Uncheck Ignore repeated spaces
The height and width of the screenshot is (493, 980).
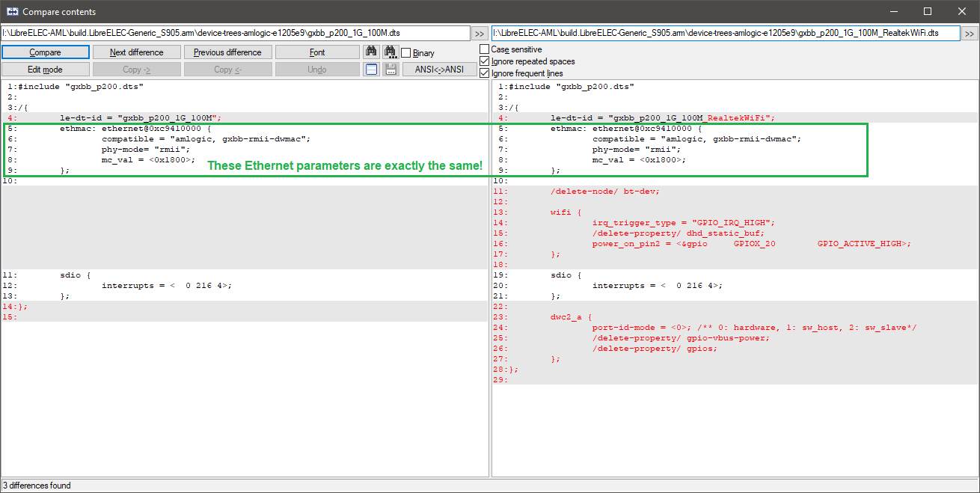(485, 61)
